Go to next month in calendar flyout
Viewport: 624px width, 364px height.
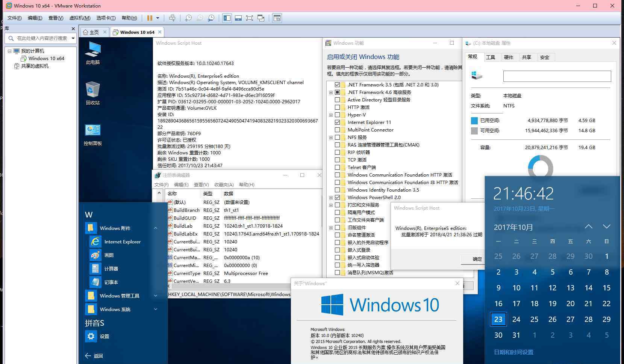(606, 227)
